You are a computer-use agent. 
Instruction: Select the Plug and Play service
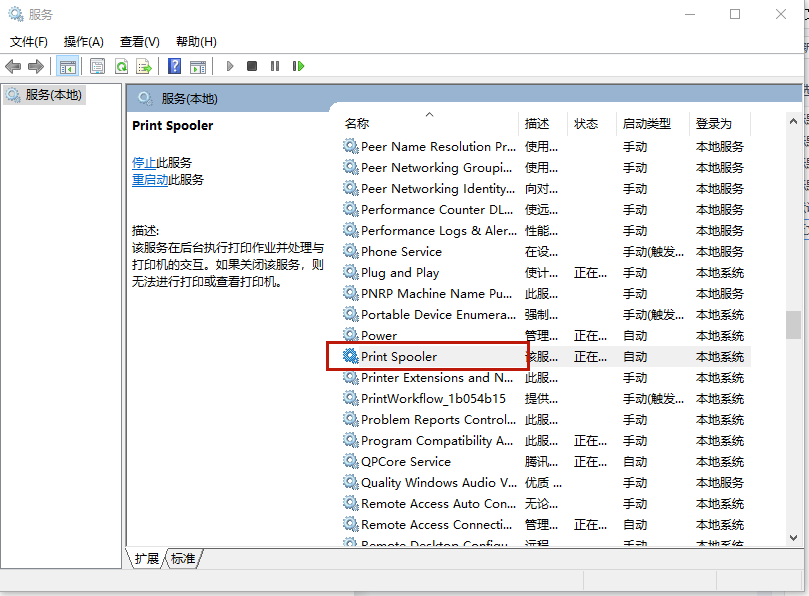pos(546,272)
